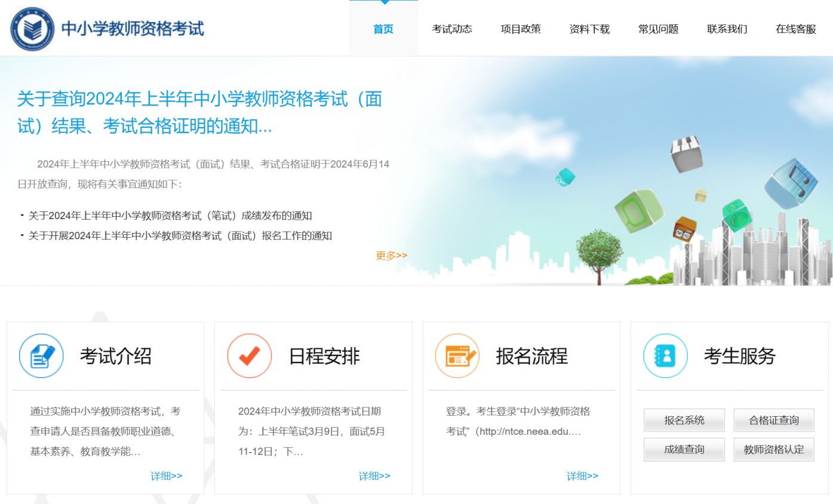Open the 考试动态 menu item
This screenshot has height=504, width=833.
point(452,29)
